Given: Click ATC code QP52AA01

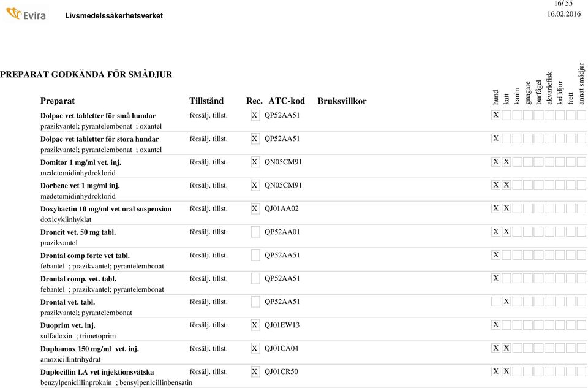Looking at the screenshot, I should (282, 232).
